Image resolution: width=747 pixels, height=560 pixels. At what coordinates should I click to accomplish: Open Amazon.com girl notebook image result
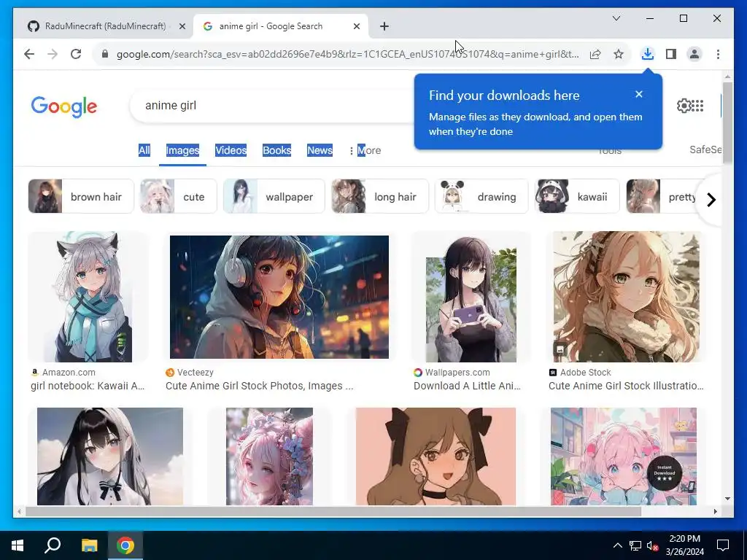(x=88, y=297)
